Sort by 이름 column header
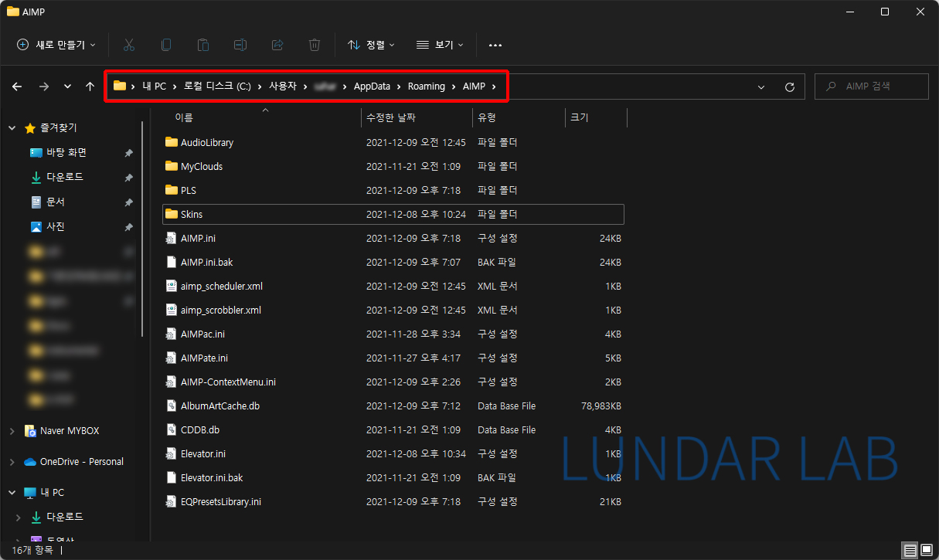This screenshot has height=560, width=939. coord(184,117)
